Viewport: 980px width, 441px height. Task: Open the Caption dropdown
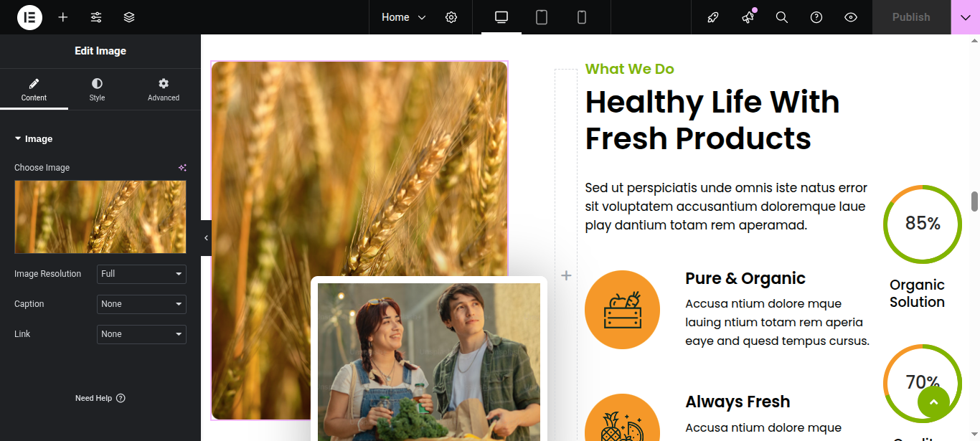141,304
